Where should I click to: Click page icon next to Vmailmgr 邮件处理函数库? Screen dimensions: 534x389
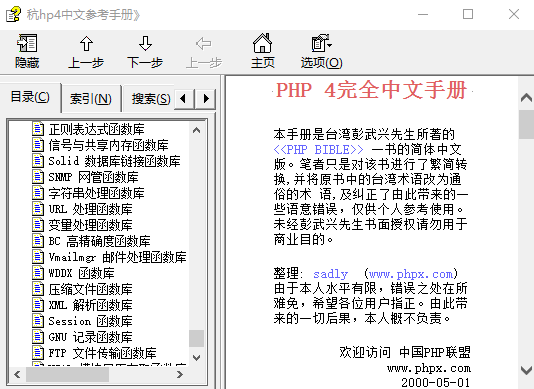pyautogui.click(x=38, y=257)
